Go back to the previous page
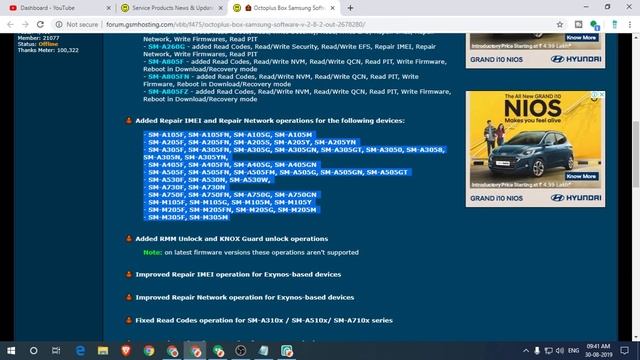 pyautogui.click(x=11, y=24)
